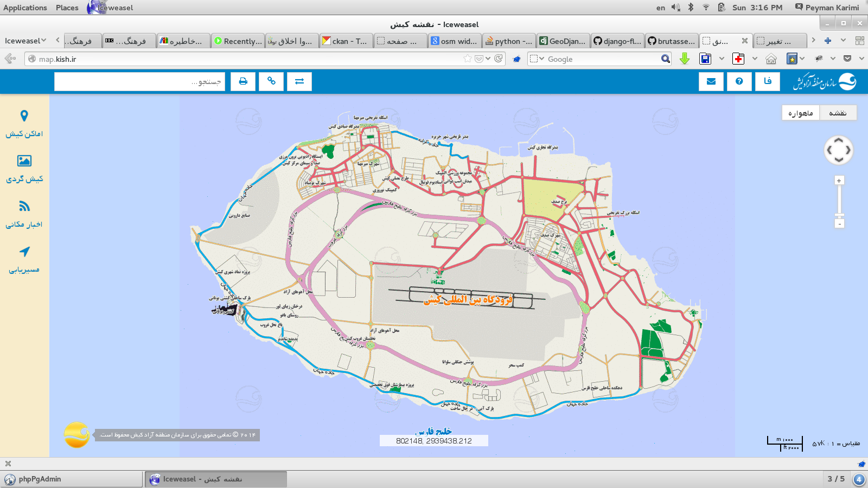Screen dimensions: 868x488
Task: Close the current map tab
Action: (745, 41)
